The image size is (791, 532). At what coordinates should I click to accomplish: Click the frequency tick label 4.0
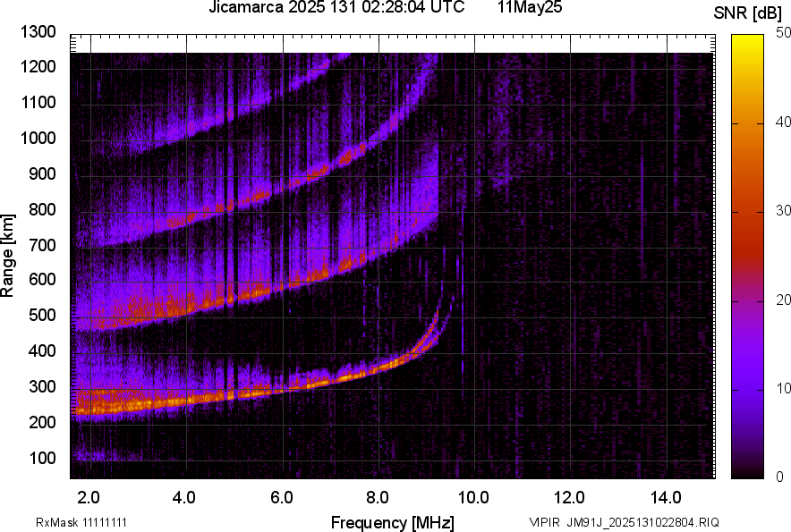coord(184,498)
